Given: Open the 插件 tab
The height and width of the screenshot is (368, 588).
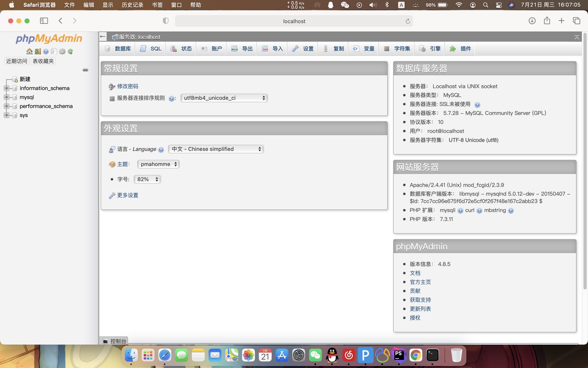Looking at the screenshot, I should coord(460,49).
